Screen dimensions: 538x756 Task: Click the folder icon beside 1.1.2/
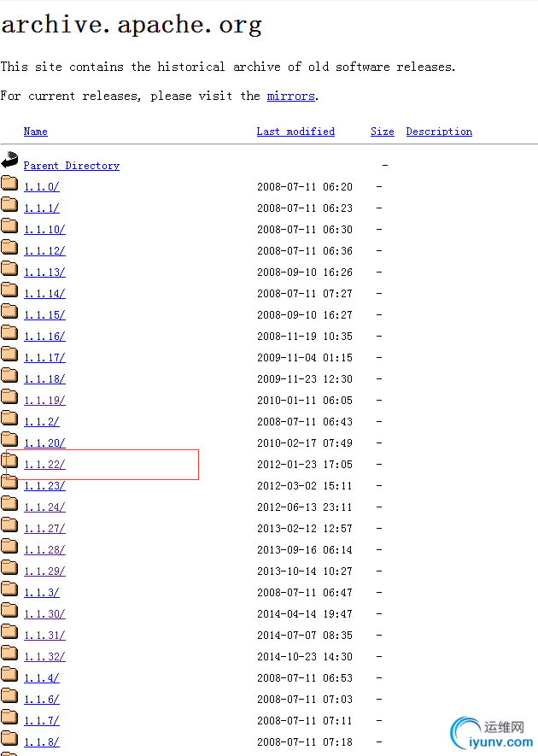(9, 418)
